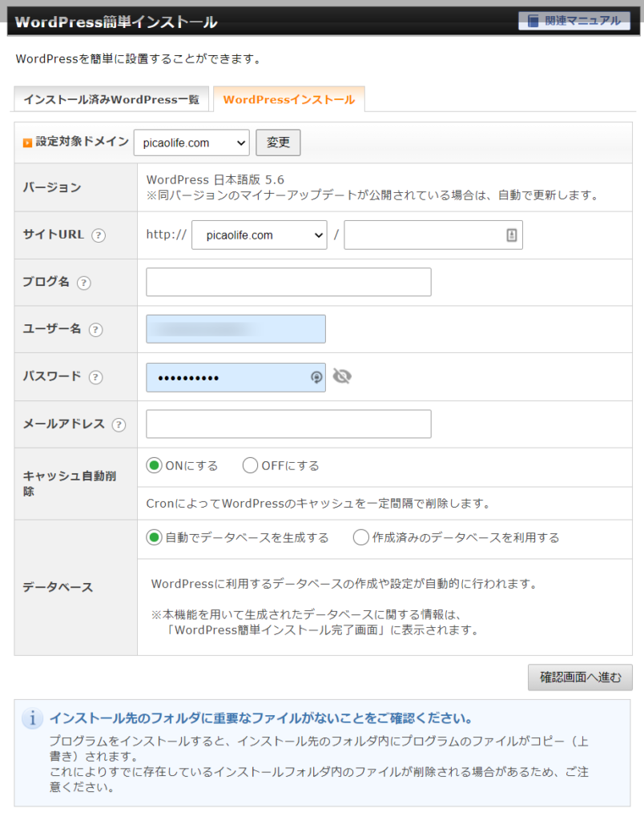
Task: Show help for ユーザー名
Action: point(95,330)
